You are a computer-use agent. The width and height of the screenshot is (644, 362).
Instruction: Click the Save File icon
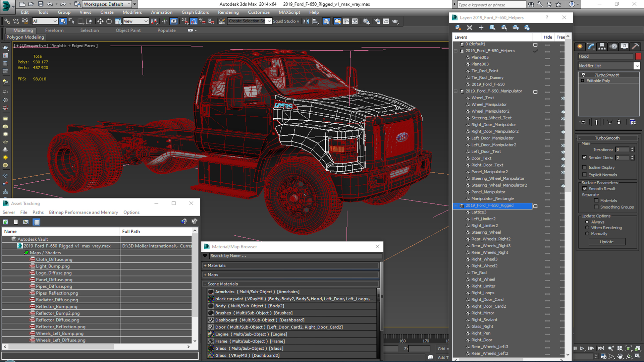[40, 4]
